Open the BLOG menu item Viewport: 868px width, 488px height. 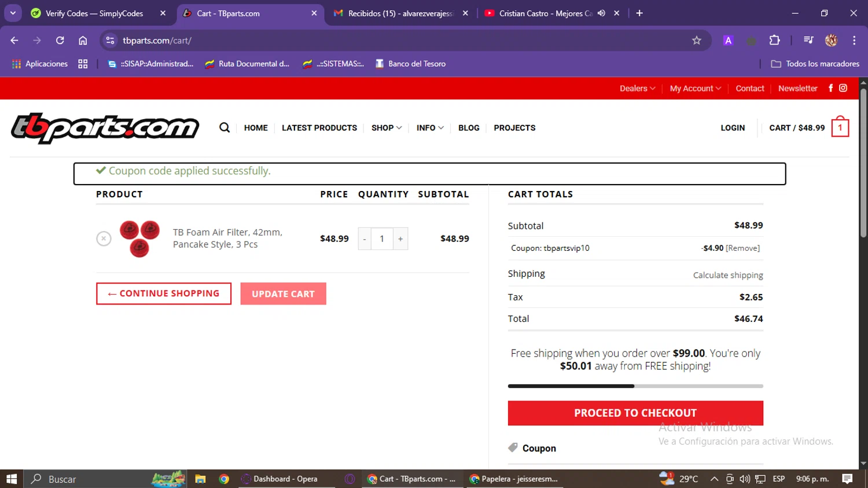(x=469, y=128)
